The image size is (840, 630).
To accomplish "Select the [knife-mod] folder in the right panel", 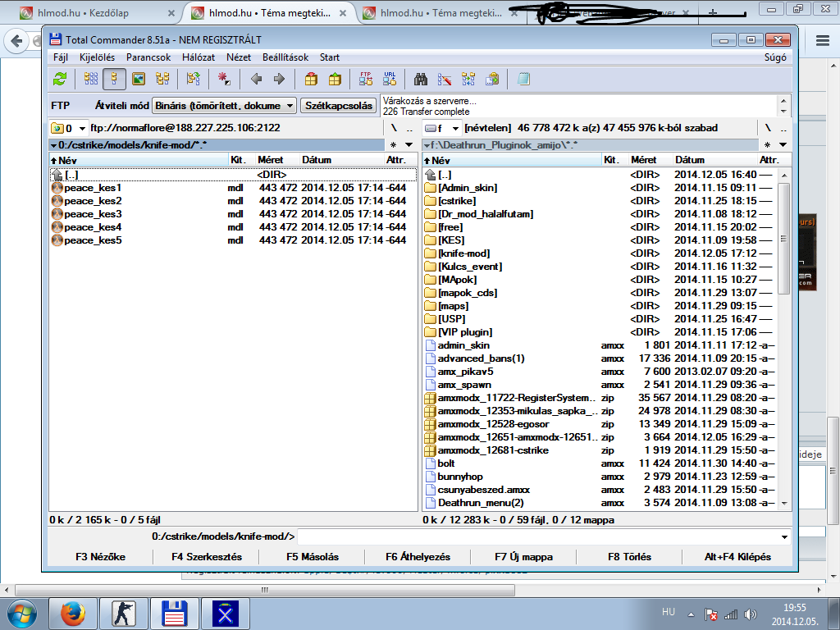I will pos(600,253).
